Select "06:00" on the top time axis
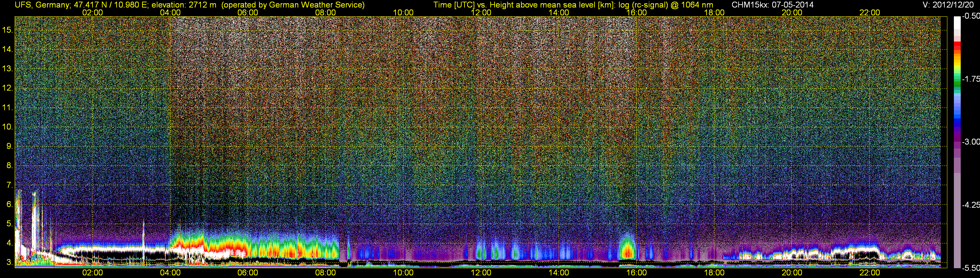The image size is (980, 278). point(248,12)
